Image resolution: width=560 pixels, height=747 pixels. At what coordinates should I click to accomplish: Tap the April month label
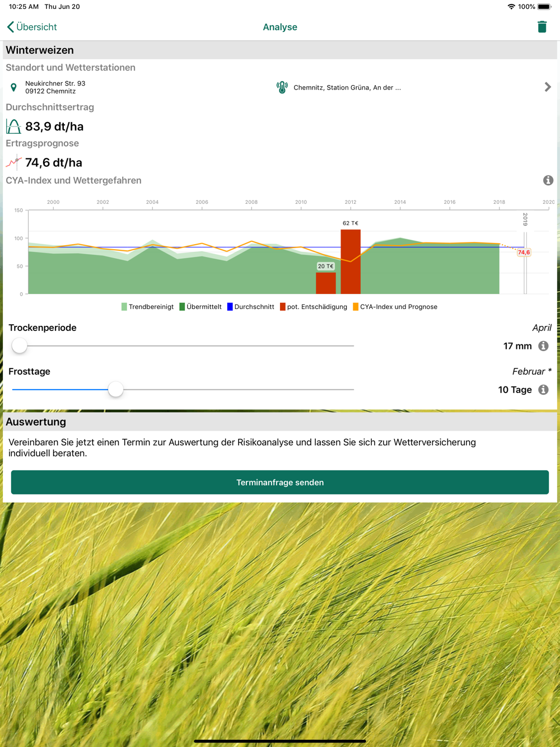click(x=542, y=328)
